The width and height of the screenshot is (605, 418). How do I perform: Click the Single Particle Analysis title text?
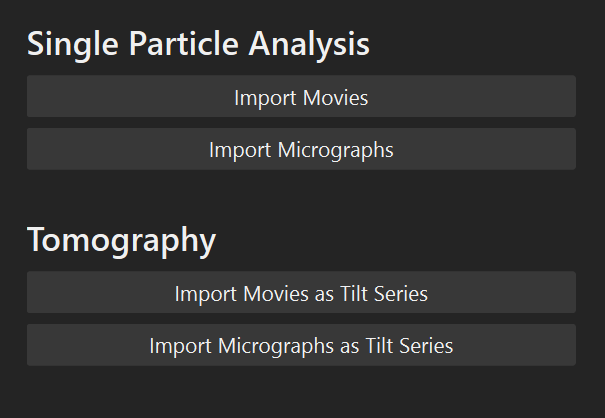tap(198, 45)
